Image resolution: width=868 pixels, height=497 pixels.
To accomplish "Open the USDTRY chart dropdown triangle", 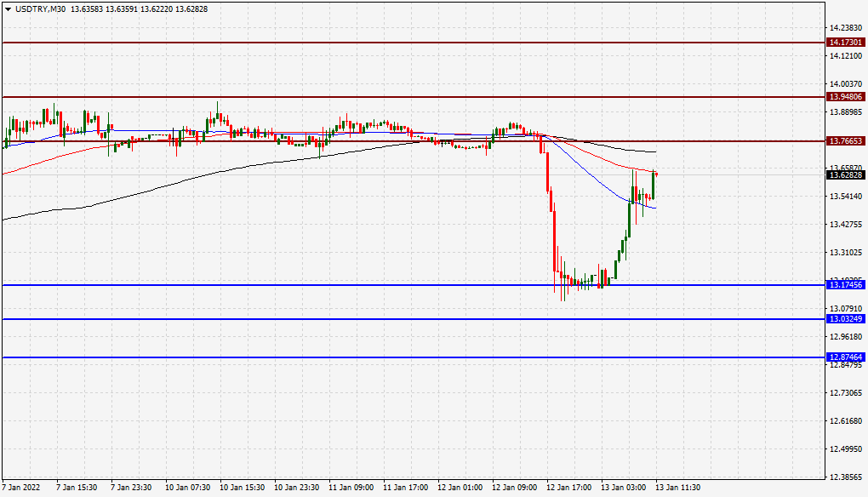I will tap(8, 9).
